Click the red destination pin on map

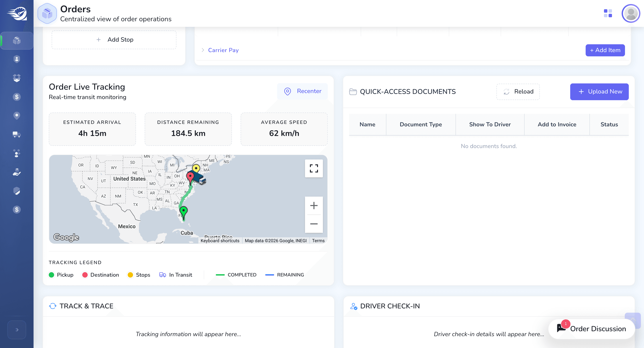(190, 178)
